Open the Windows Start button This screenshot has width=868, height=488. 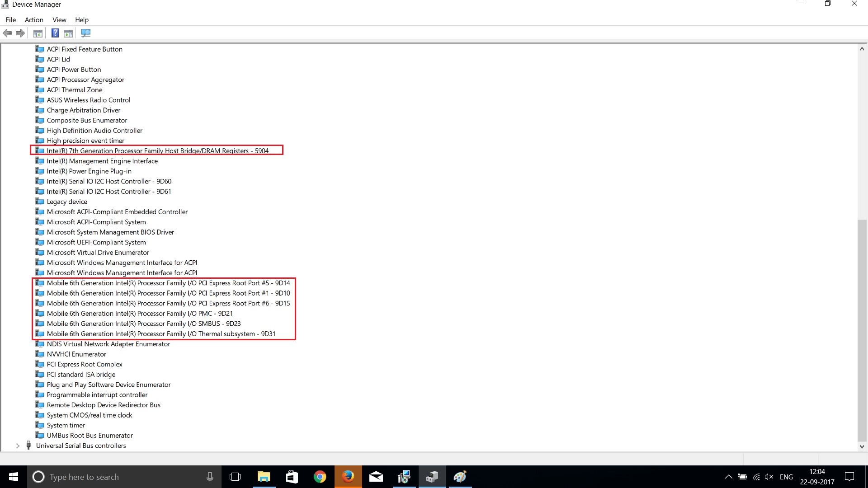[x=14, y=477]
